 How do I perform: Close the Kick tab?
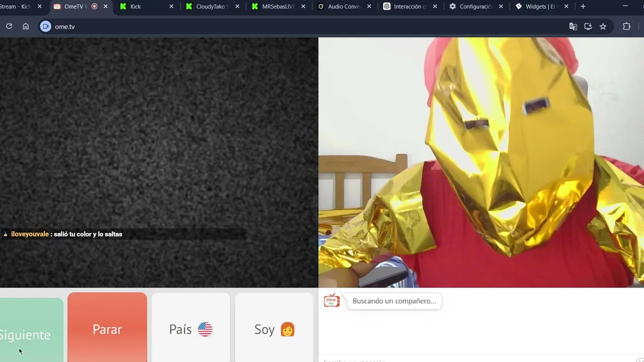point(171,7)
